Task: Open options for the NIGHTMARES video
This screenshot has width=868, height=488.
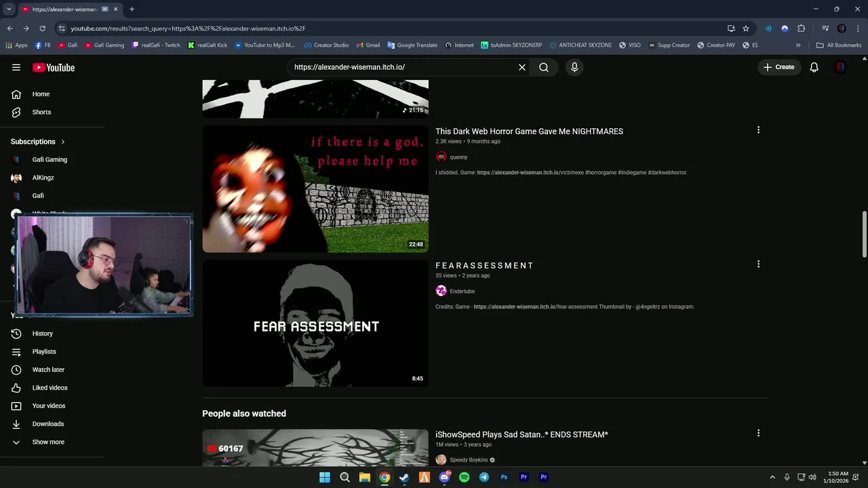Action: tap(758, 130)
